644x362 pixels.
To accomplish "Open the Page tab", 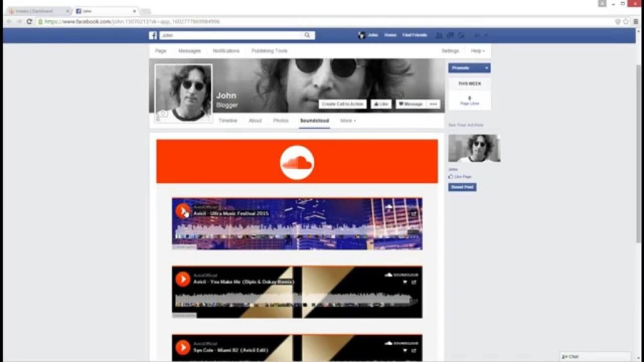I will coord(160,51).
